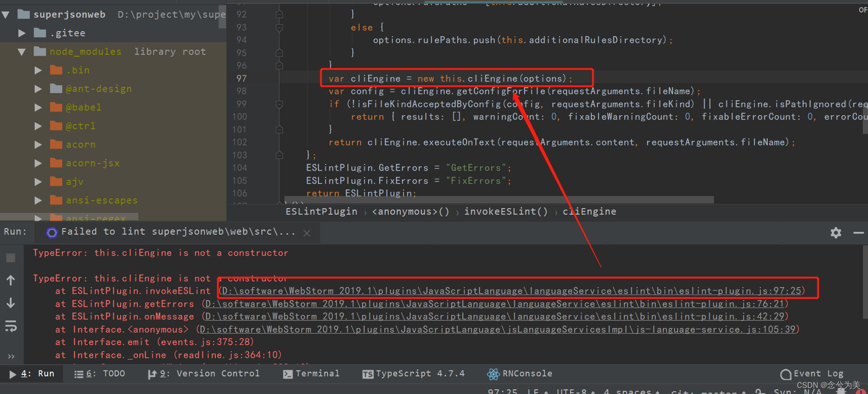
Task: Hide the Run tool window
Action: pos(858,232)
